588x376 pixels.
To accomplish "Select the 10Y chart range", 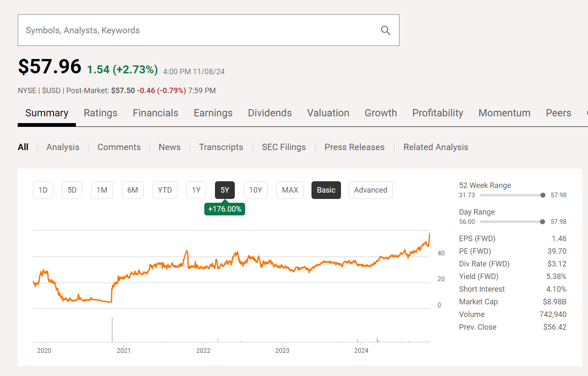I will point(255,190).
